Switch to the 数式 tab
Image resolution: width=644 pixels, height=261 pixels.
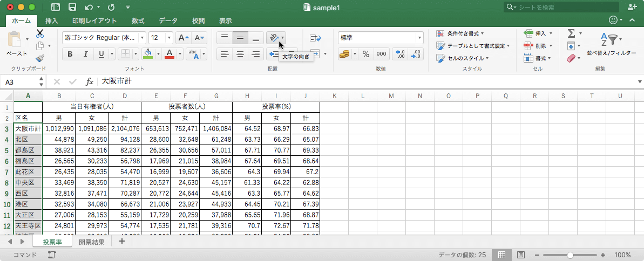(138, 21)
